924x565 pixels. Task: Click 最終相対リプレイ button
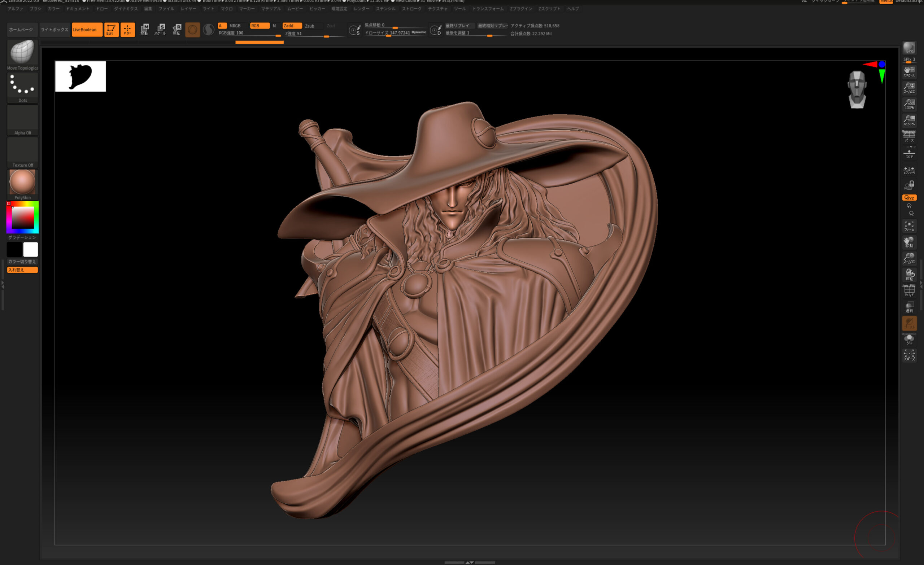coord(492,26)
